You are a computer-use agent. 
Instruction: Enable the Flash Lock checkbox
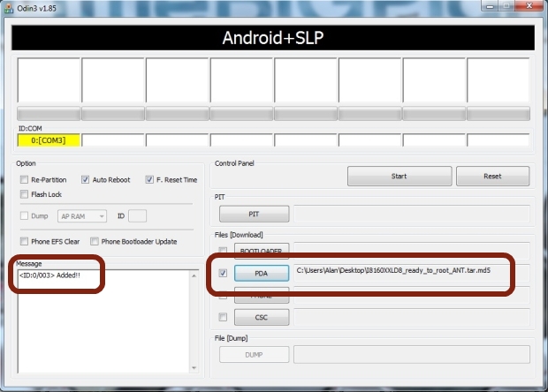pos(24,194)
